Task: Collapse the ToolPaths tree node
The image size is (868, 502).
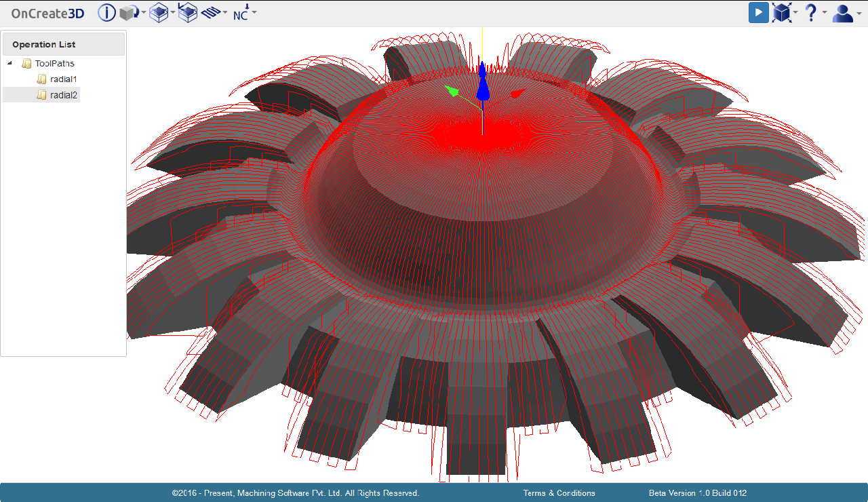Action: tap(9, 63)
